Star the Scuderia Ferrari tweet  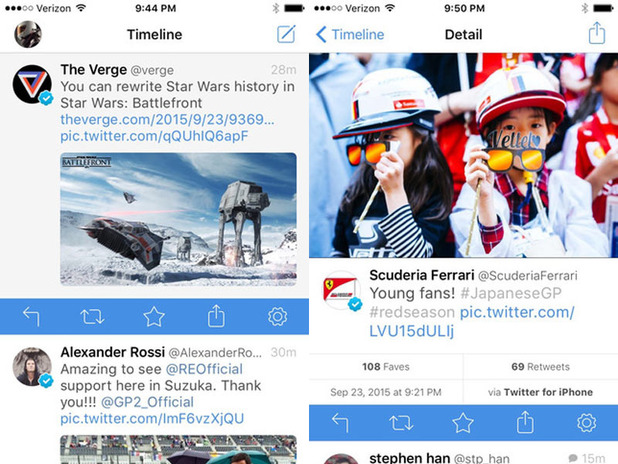click(x=463, y=423)
